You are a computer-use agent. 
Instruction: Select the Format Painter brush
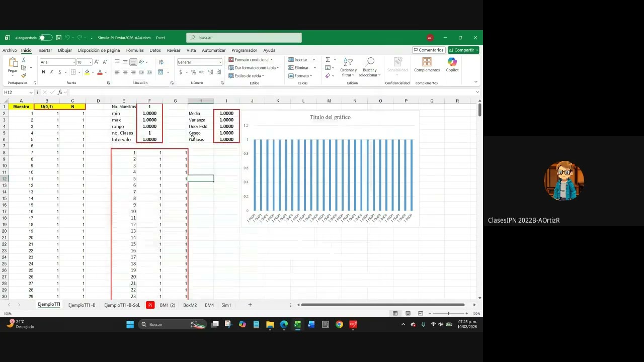tap(23, 76)
